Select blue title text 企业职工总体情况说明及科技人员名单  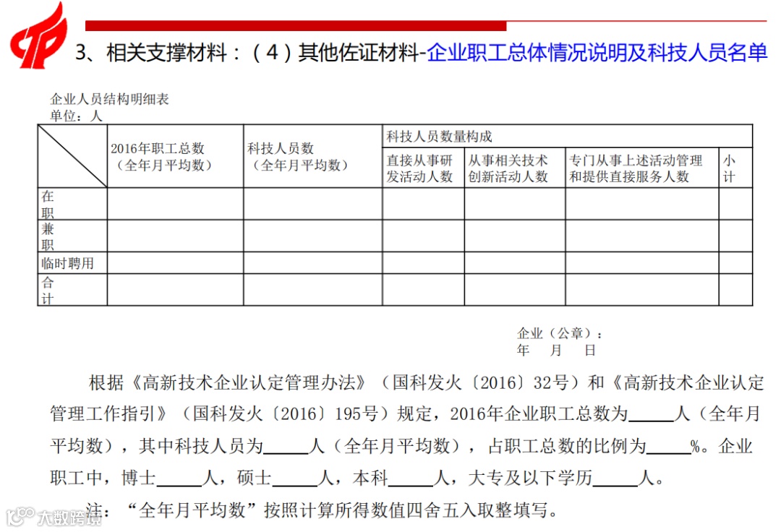(597, 53)
